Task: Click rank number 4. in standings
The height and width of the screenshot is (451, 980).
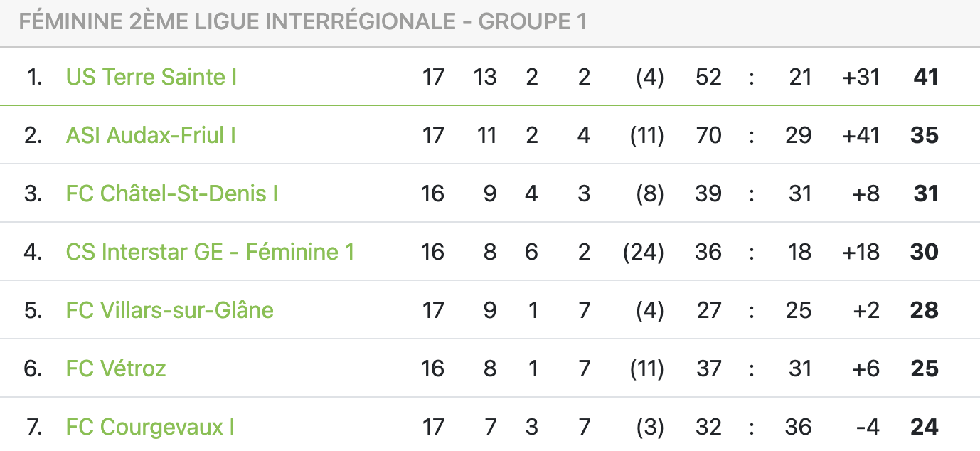Action: point(33,252)
